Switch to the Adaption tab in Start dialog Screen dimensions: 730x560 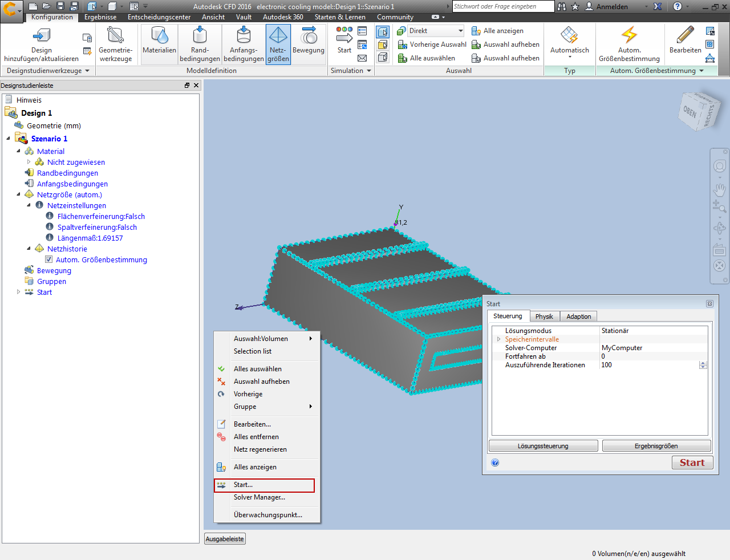click(x=579, y=316)
